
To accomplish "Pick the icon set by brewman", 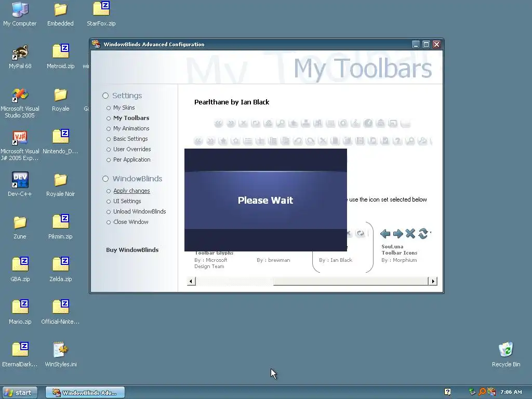I will click(x=273, y=260).
